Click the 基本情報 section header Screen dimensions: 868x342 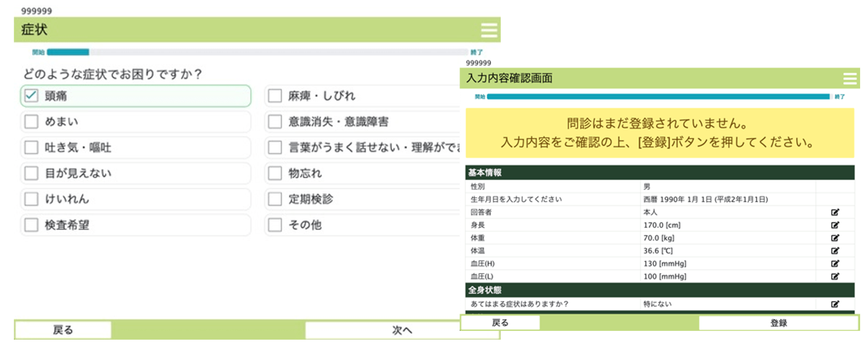coord(659,172)
